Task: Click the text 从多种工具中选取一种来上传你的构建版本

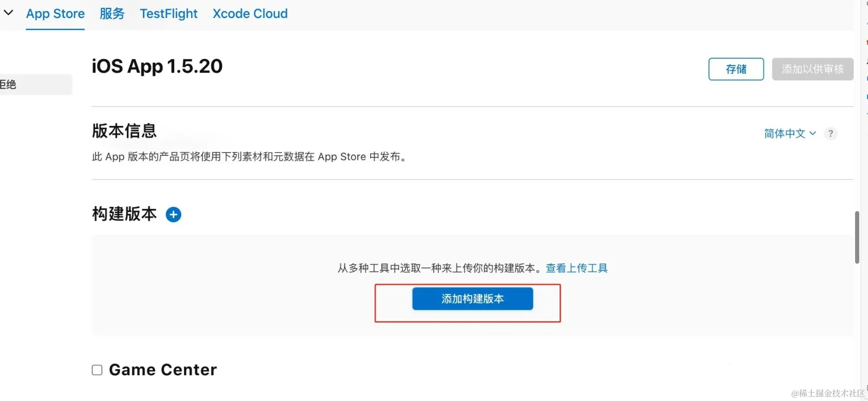Action: click(x=439, y=268)
